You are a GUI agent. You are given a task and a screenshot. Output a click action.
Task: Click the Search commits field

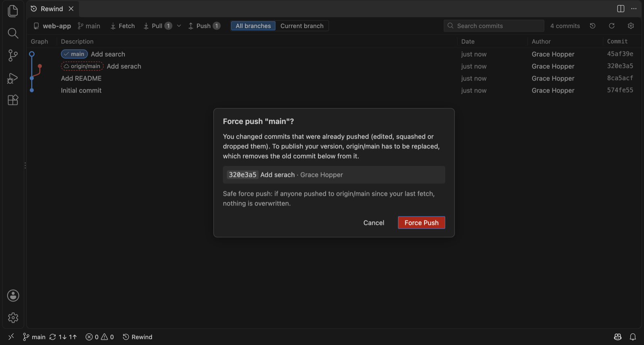(494, 26)
